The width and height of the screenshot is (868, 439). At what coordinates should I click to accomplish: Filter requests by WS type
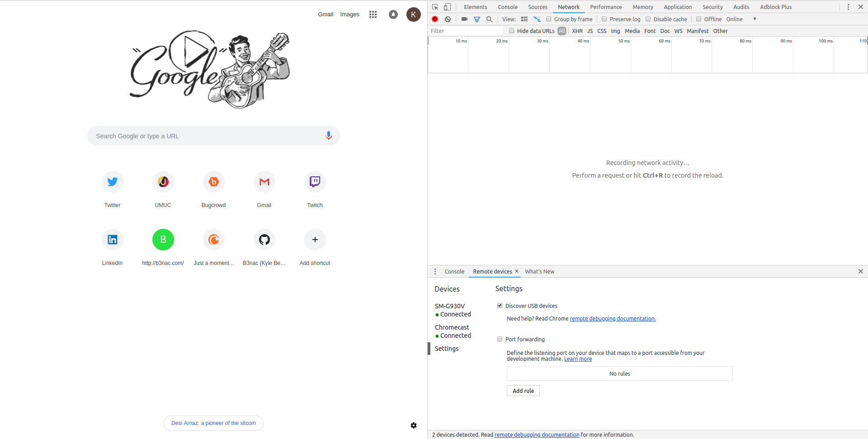click(x=678, y=31)
